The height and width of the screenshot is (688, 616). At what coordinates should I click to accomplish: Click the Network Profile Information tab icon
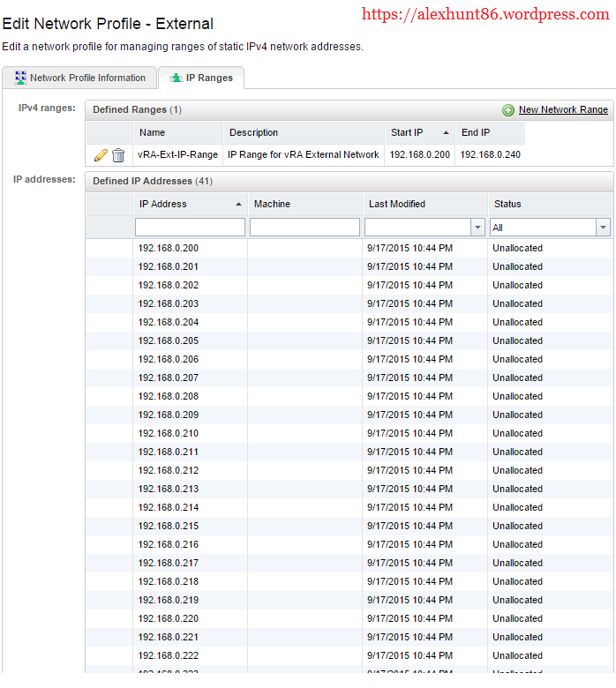coord(20,78)
